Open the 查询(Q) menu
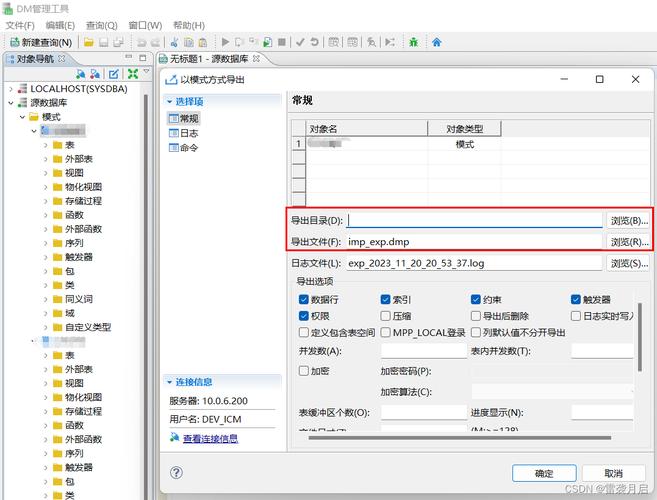 click(x=101, y=24)
